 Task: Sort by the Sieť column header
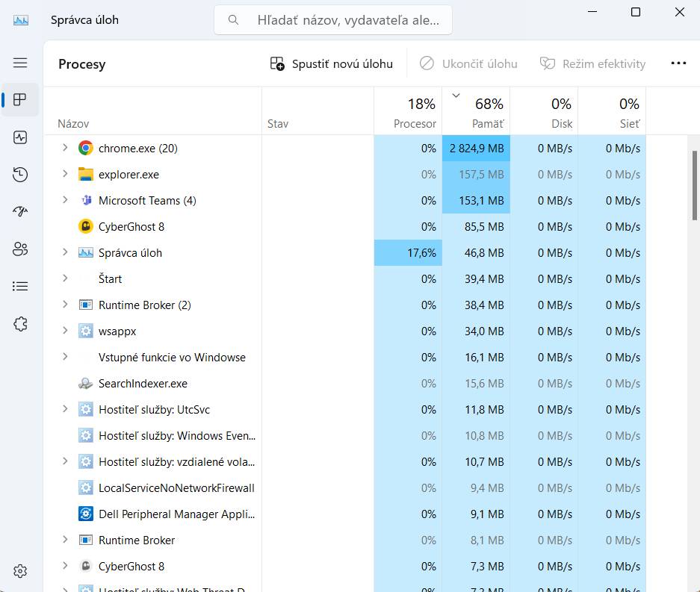(612, 111)
